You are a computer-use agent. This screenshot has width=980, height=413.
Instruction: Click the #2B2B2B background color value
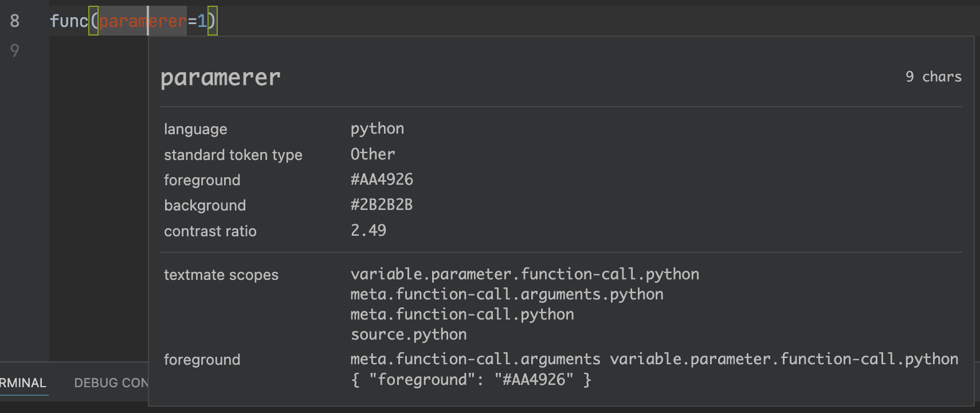(382, 205)
